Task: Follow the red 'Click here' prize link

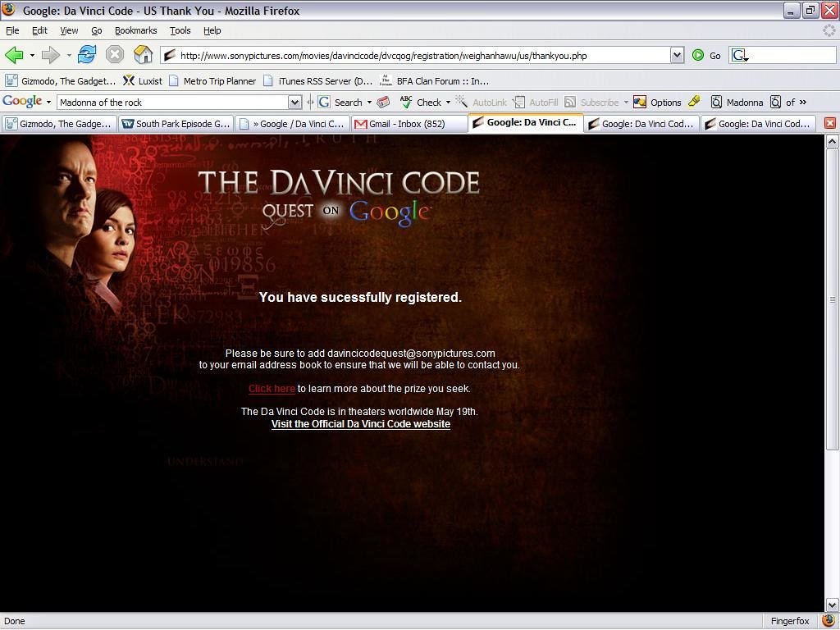Action: click(x=272, y=388)
